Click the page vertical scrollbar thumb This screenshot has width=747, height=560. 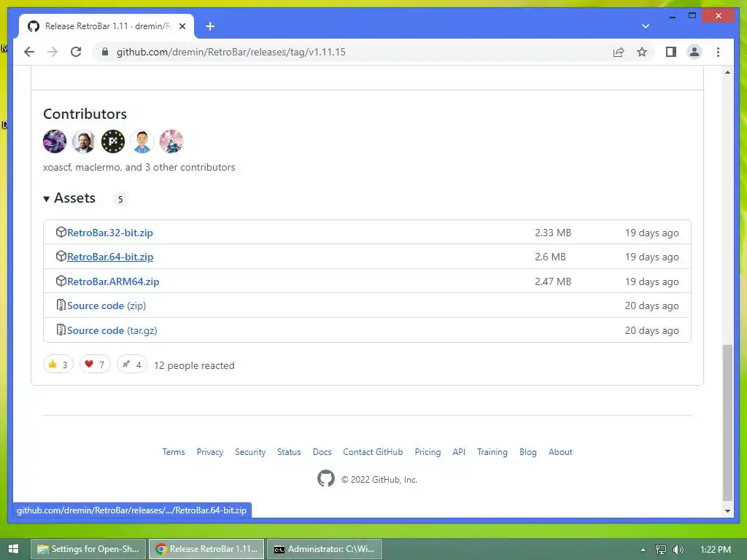pos(727,422)
